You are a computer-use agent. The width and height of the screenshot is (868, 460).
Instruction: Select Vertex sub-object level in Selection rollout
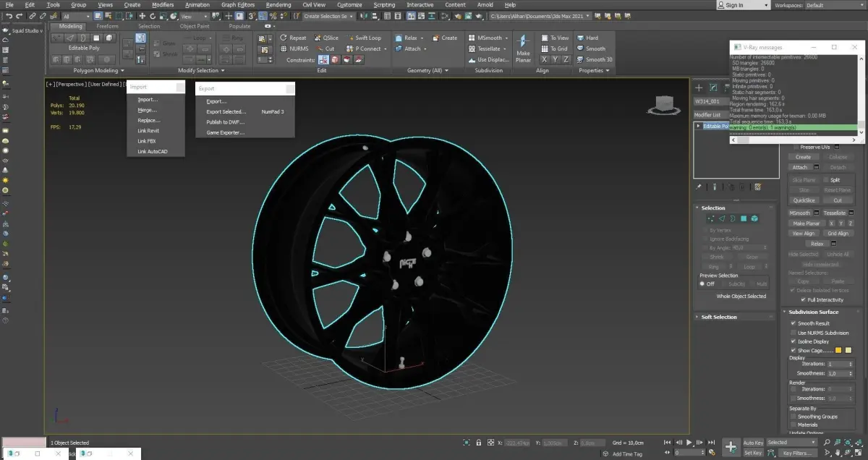click(711, 218)
